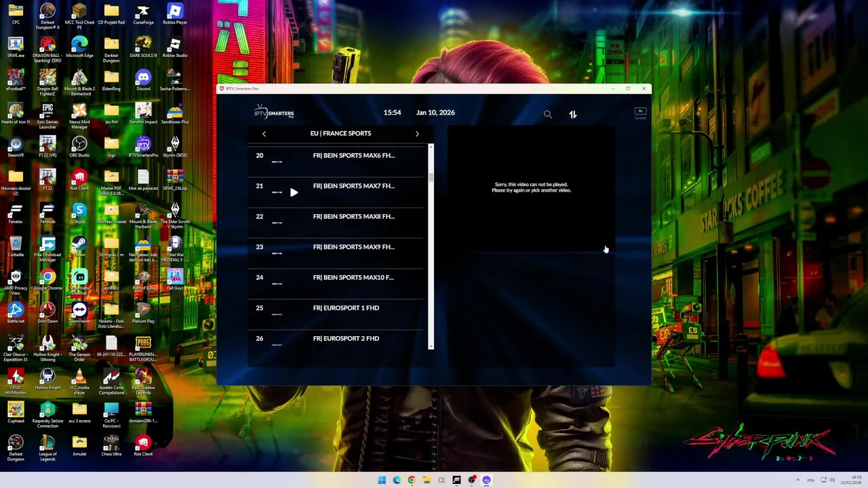Select the Chess Ultra desktop icon
Image resolution: width=868 pixels, height=488 pixels.
click(x=111, y=446)
